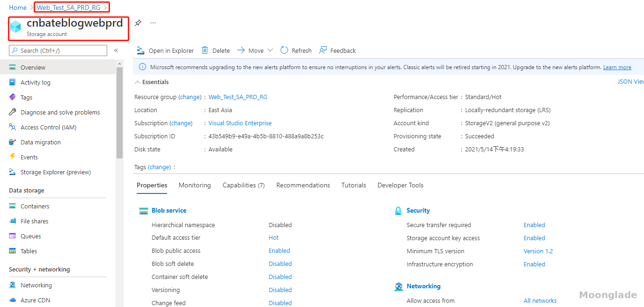
Task: Click Disabled next to Change feed
Action: pos(280,303)
